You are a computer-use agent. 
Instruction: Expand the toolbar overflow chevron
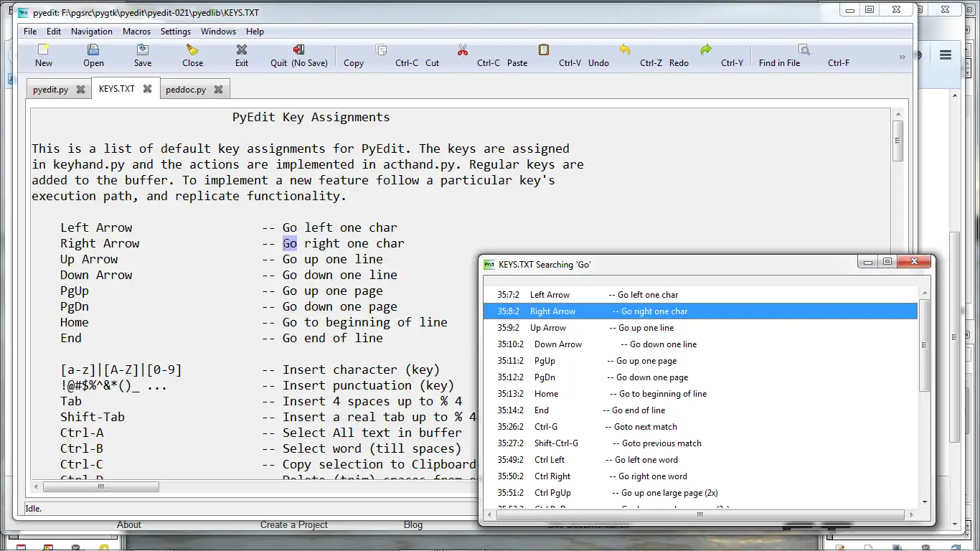903,57
